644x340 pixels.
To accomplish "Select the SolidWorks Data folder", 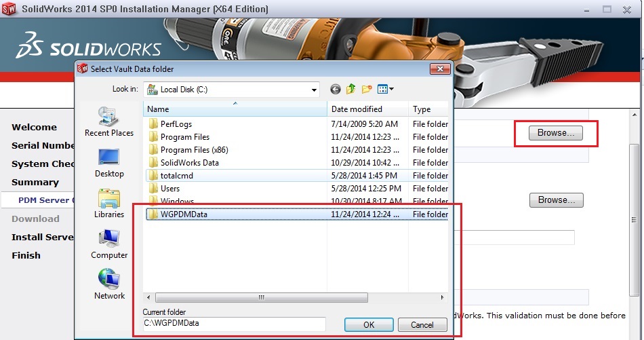I will click(x=189, y=163).
